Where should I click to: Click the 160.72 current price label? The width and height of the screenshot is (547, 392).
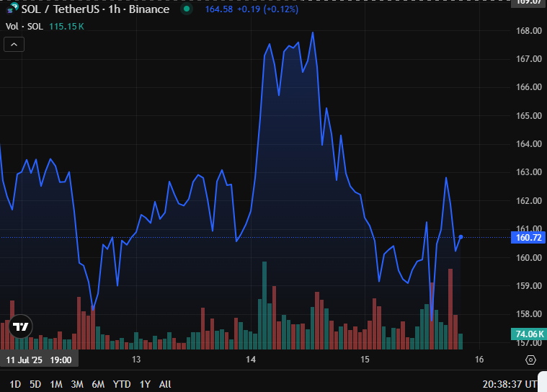pyautogui.click(x=528, y=238)
